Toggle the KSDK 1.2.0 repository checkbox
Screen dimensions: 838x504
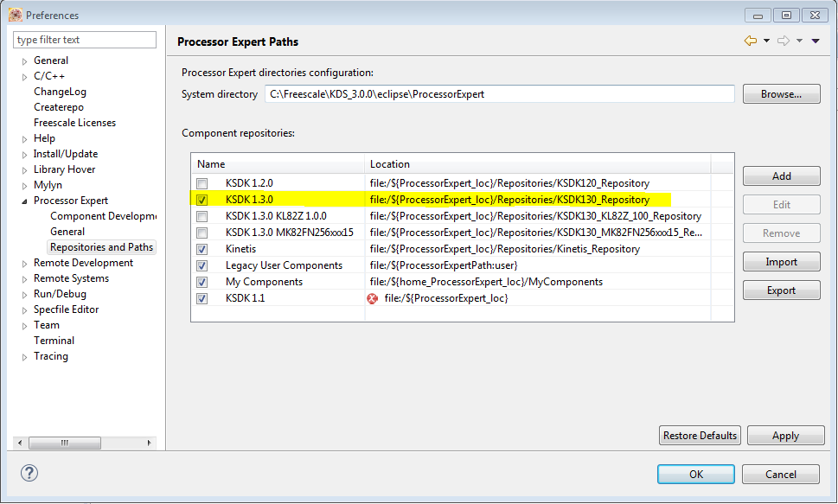pyautogui.click(x=202, y=183)
